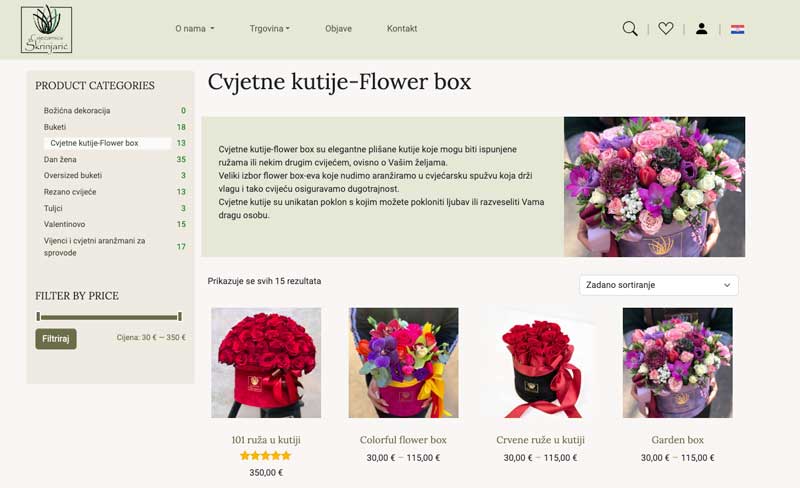Open the search magnifier icon

tap(630, 29)
